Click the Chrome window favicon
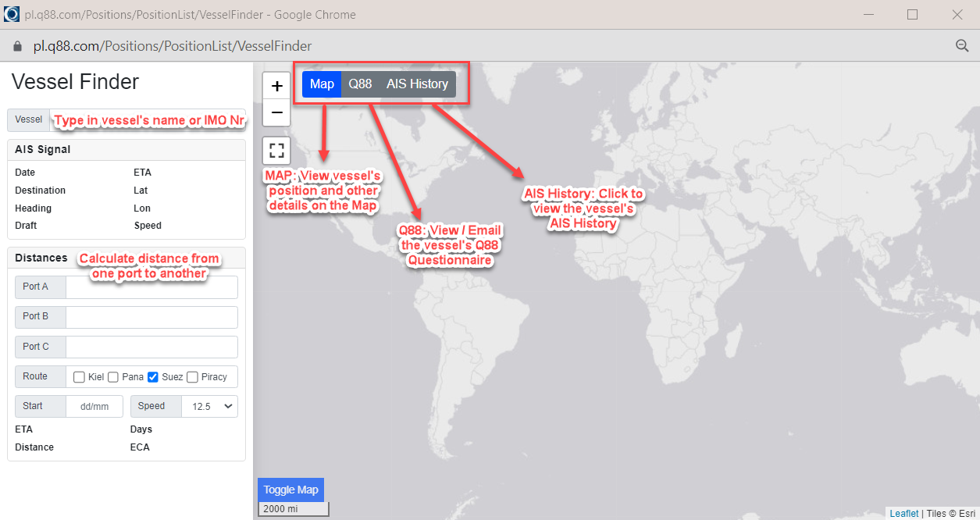This screenshot has width=980, height=520. (12, 14)
